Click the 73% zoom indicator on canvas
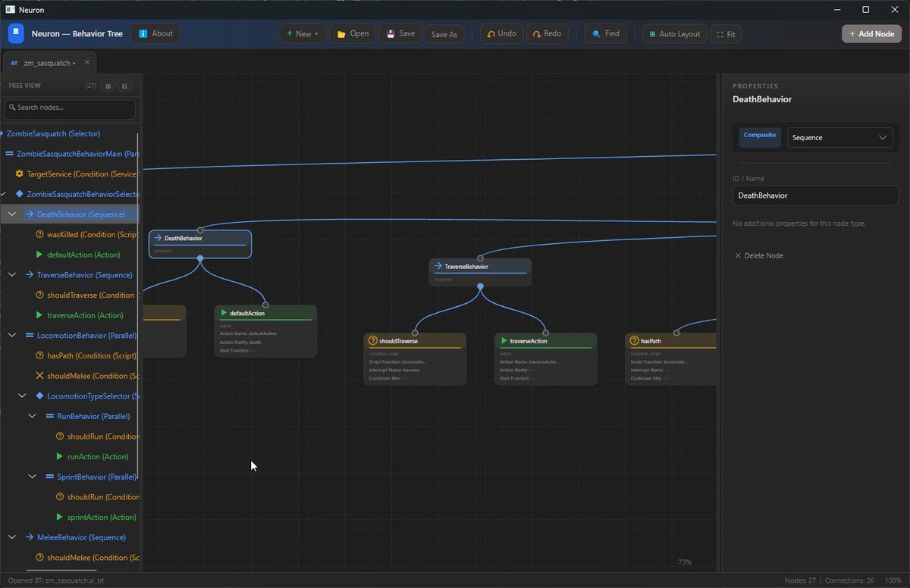 coord(685,562)
